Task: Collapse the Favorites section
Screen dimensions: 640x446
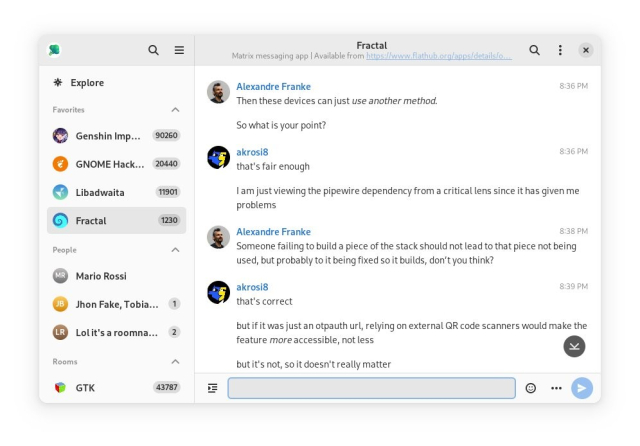Action: pyautogui.click(x=175, y=110)
